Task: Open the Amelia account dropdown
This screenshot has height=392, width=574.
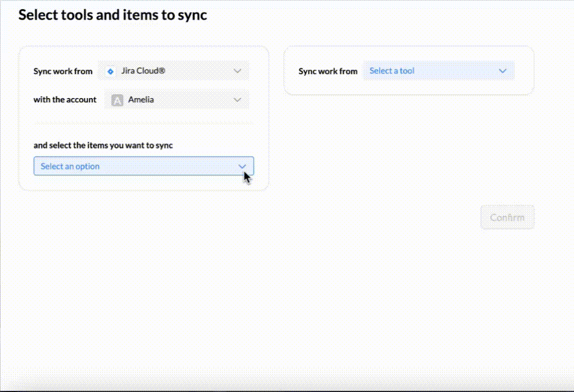Action: [176, 100]
